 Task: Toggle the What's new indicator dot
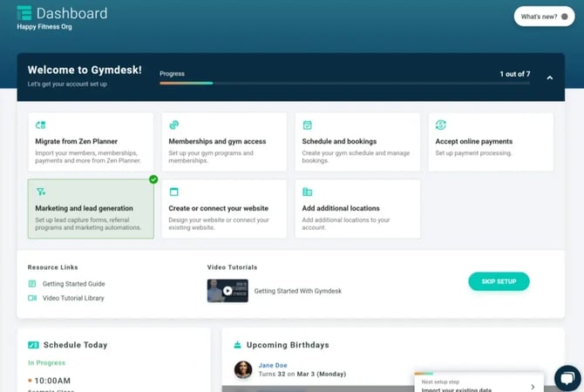pos(565,17)
